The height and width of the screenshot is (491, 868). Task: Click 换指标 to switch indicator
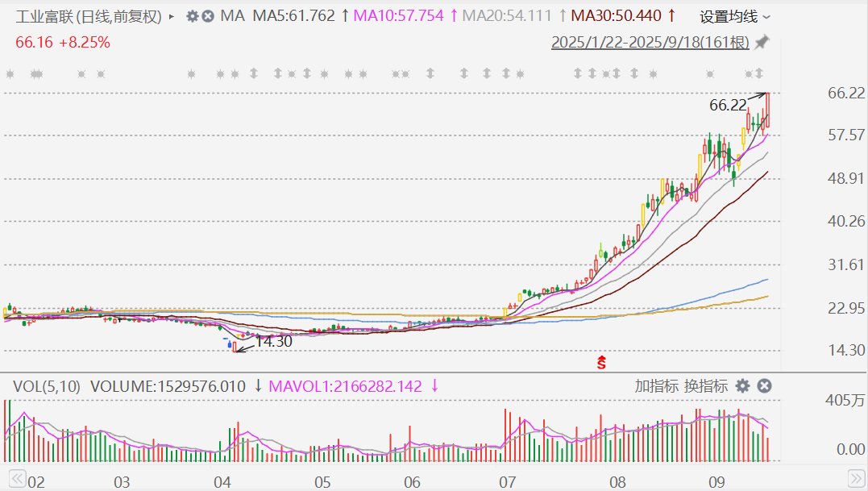click(706, 386)
